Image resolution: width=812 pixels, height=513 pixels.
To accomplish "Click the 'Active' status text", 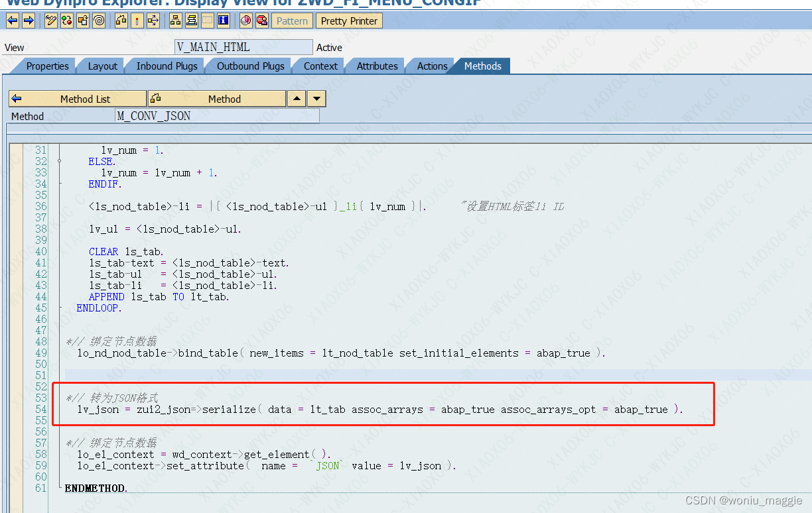I will pyautogui.click(x=329, y=48).
